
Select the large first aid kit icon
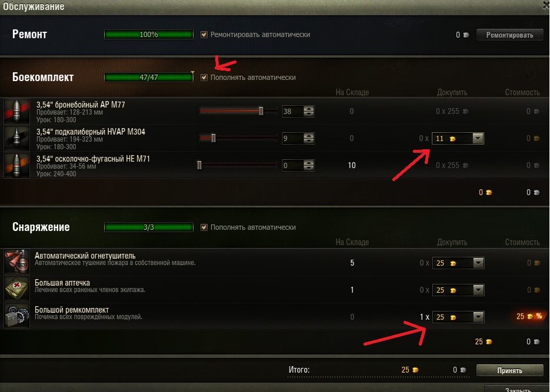[x=16, y=289]
